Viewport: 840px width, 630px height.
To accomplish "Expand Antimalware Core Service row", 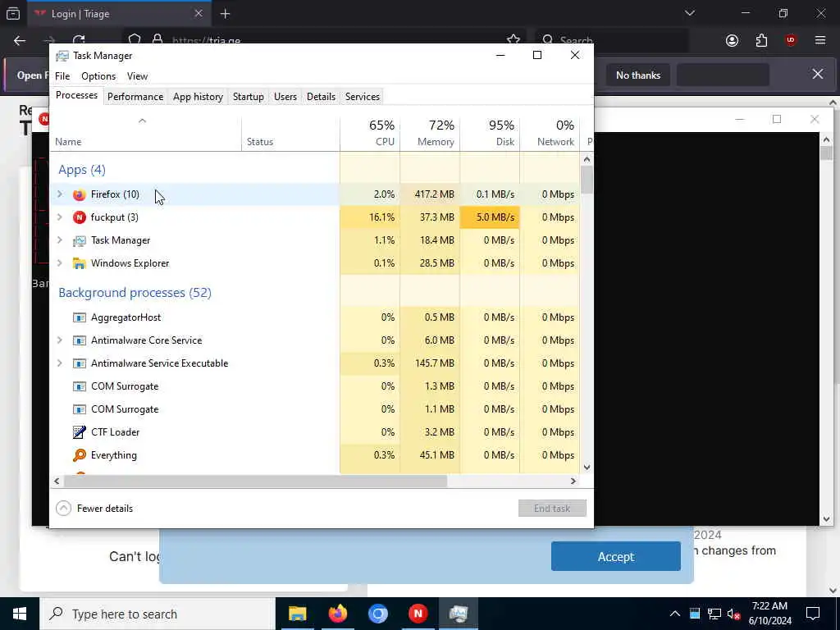I will [59, 340].
